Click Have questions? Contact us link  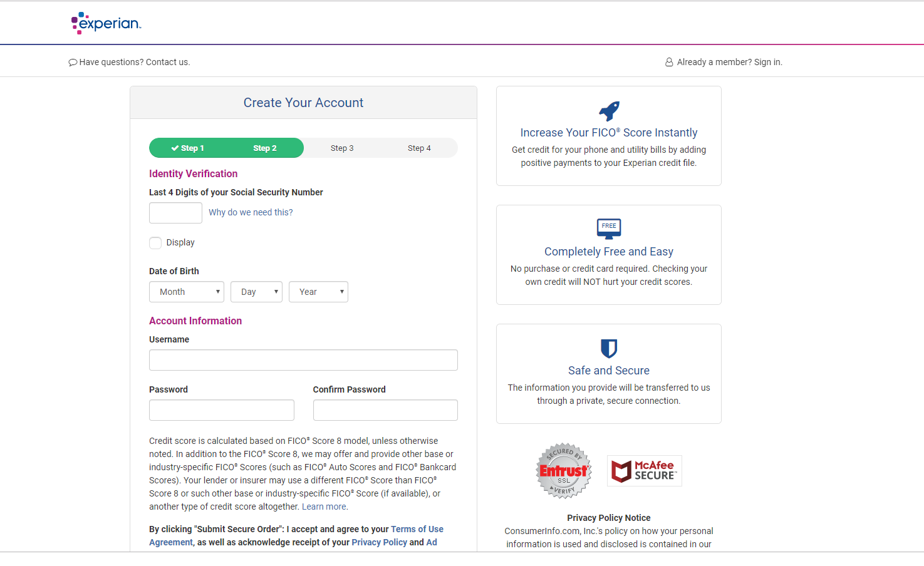coord(129,62)
